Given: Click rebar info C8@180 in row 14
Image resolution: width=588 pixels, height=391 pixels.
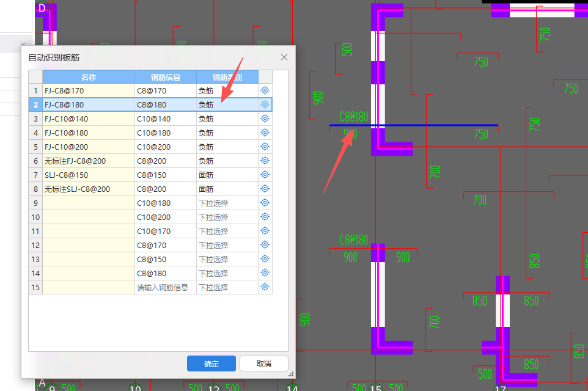Looking at the screenshot, I should coord(166,273).
